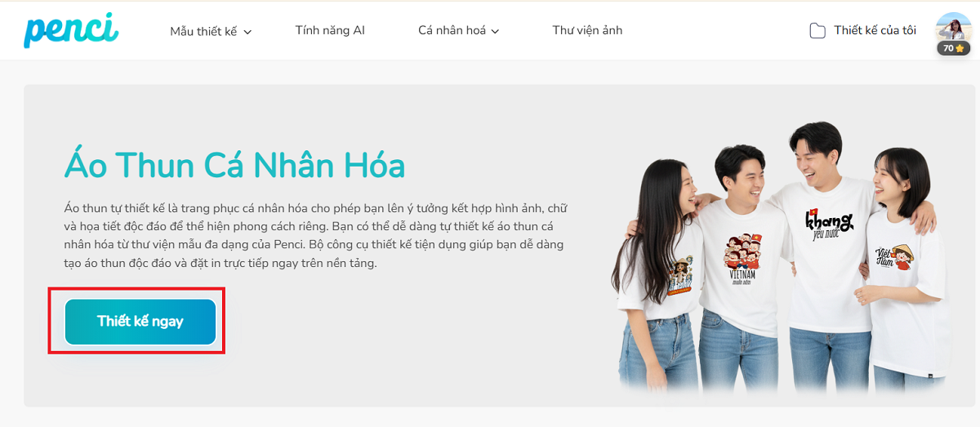Open the Mẫu thiết kế menu
The width and height of the screenshot is (980, 427).
pos(211,31)
